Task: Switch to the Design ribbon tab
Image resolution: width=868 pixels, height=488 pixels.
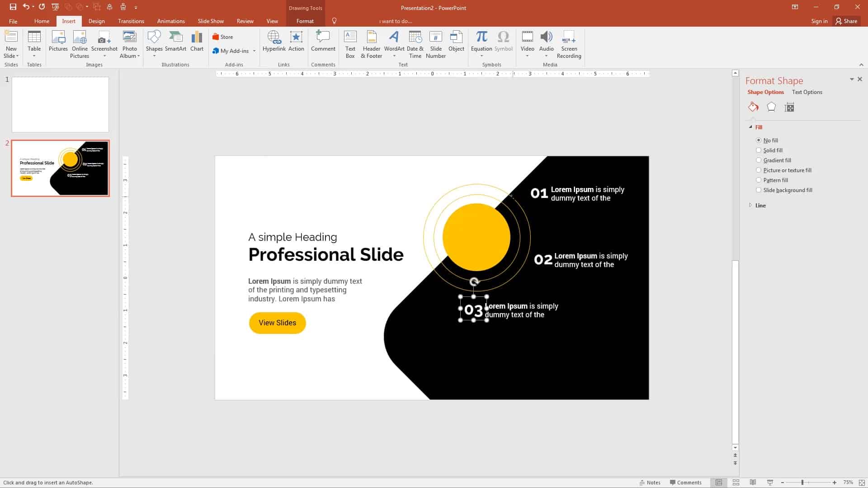Action: tap(97, 21)
